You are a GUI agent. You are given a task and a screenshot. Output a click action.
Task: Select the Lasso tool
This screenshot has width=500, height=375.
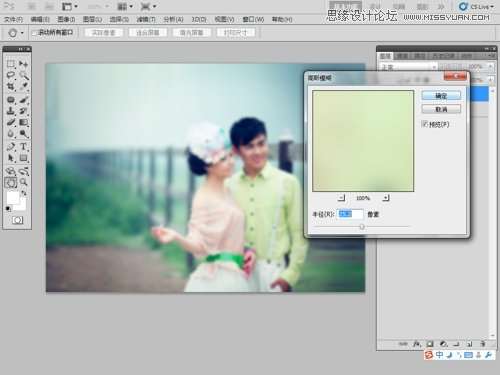[x=11, y=75]
